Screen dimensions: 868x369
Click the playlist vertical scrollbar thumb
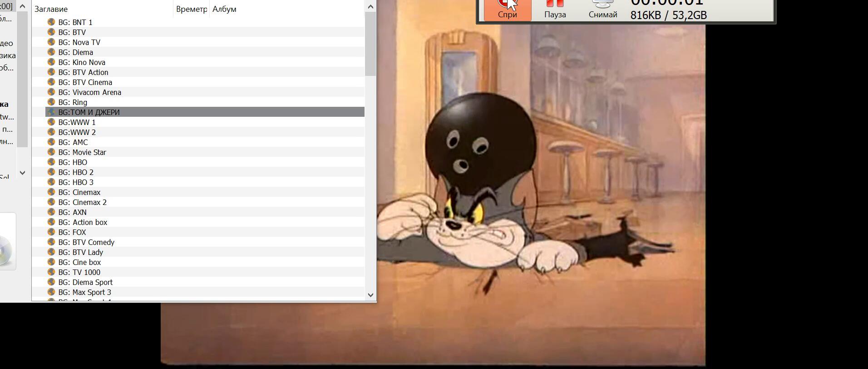click(x=370, y=43)
